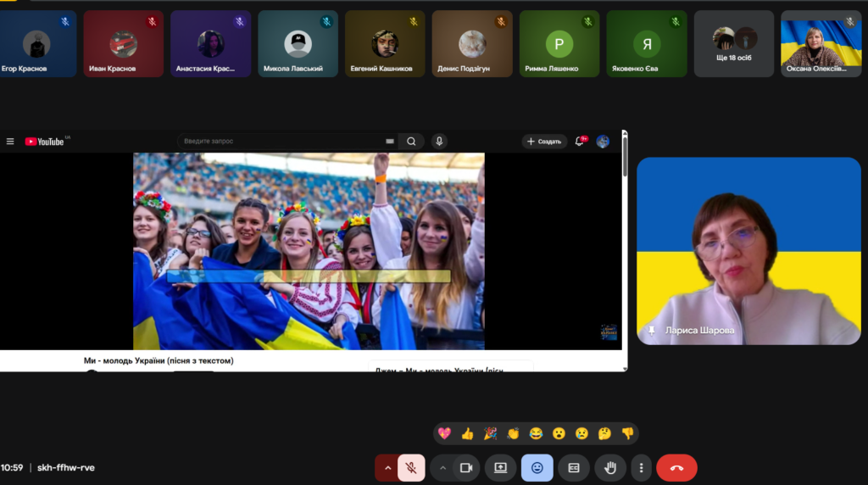Send the laughing face reaction
The width and height of the screenshot is (868, 485).
tap(536, 433)
